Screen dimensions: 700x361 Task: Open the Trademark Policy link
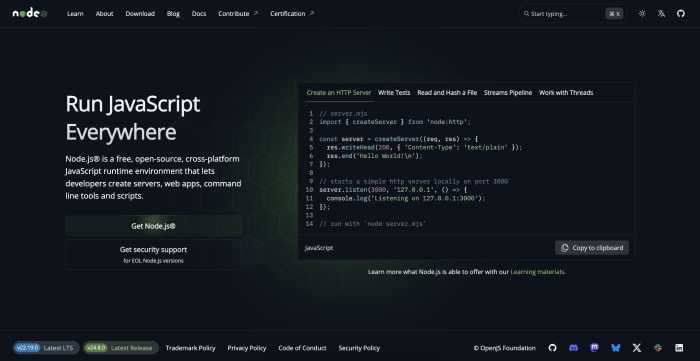pos(190,348)
